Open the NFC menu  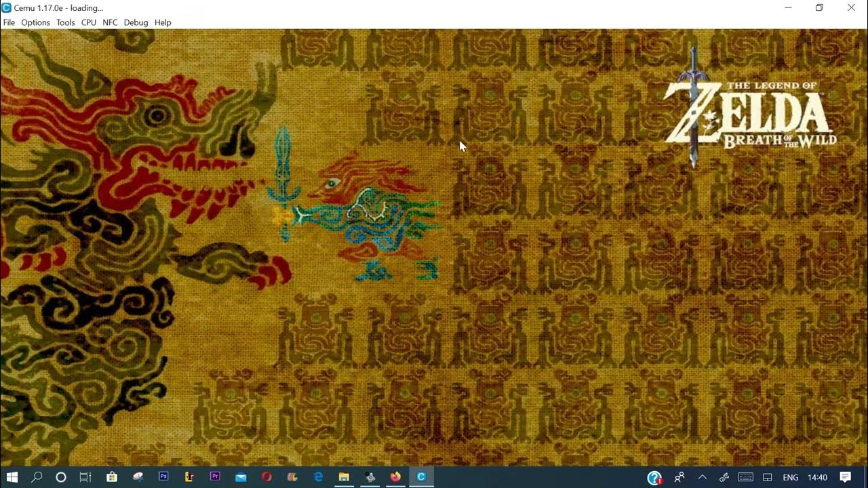click(x=110, y=22)
